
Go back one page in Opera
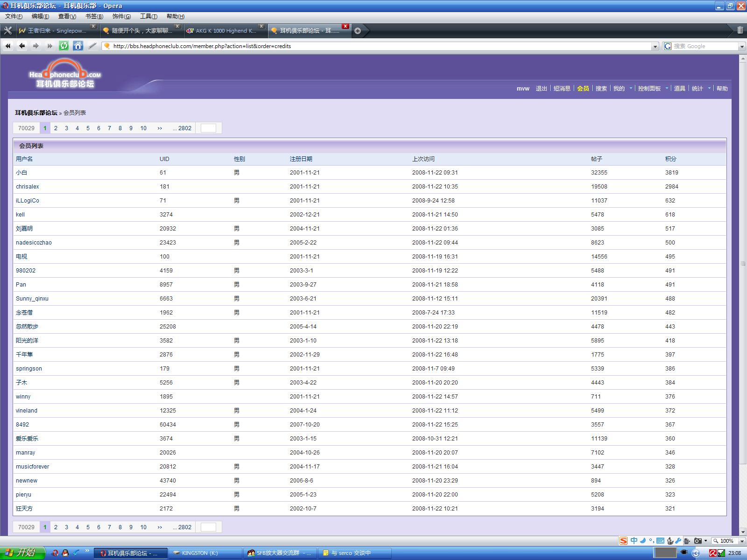click(x=22, y=46)
